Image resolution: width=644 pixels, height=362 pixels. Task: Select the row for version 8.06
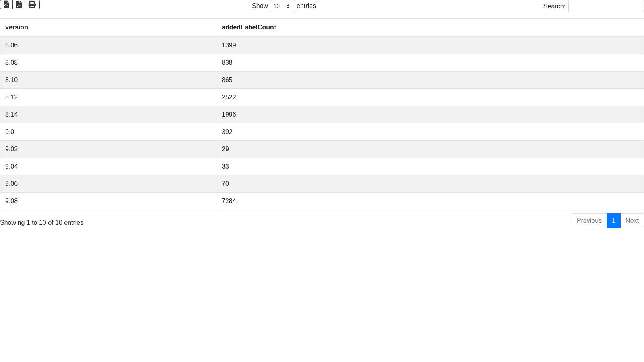point(11,45)
